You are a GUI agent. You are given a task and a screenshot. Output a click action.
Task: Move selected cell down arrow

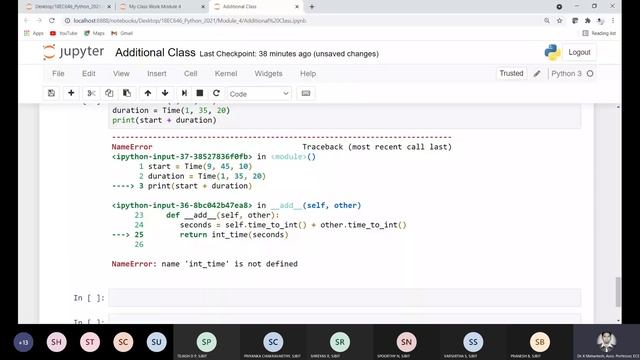(165, 93)
